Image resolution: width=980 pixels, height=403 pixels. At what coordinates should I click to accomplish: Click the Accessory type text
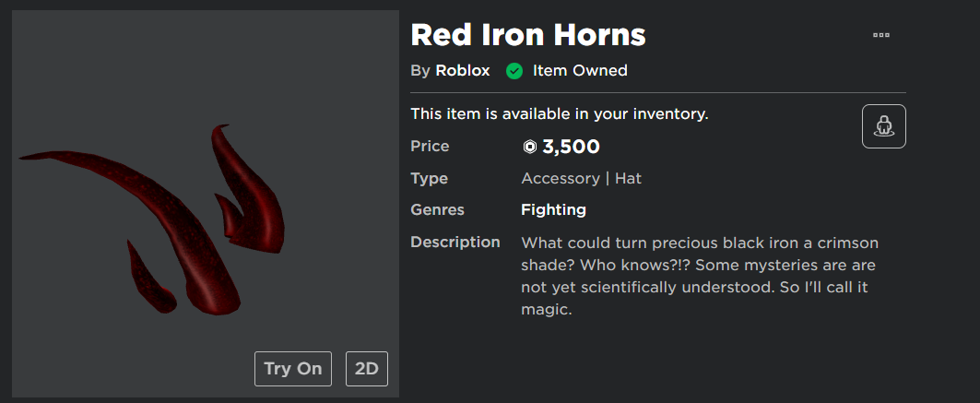point(561,179)
